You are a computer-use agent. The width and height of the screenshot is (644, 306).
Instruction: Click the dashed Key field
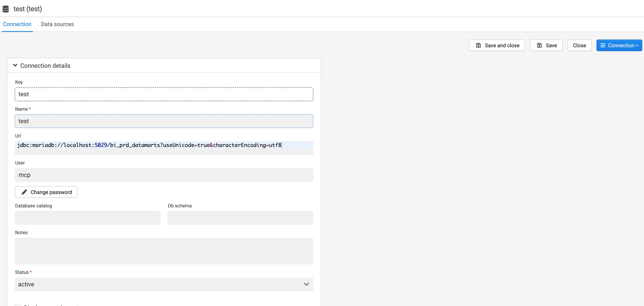tap(164, 94)
